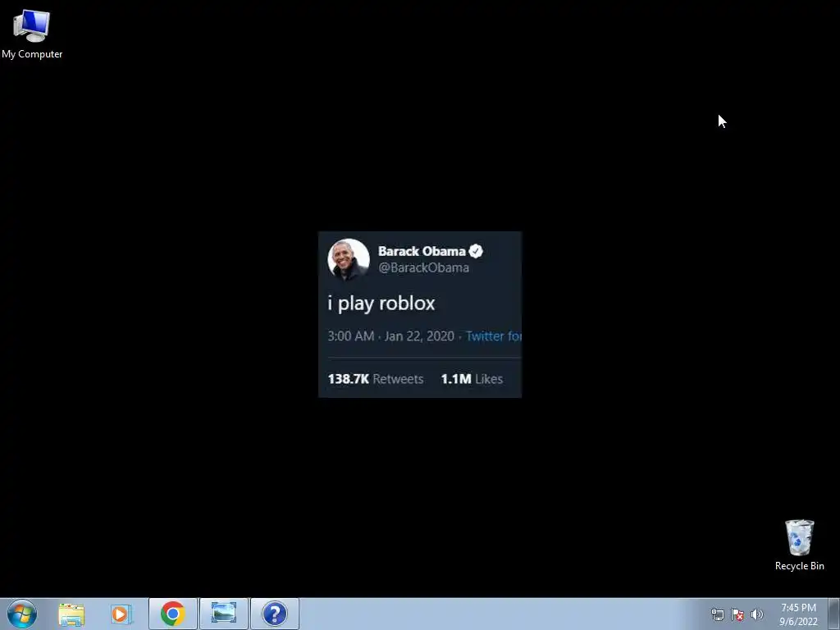Click the volume speaker tray icon

pyautogui.click(x=756, y=614)
